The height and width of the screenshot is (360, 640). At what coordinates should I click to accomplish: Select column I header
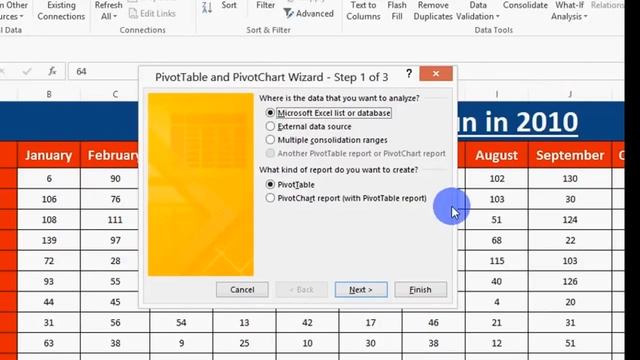(497, 94)
